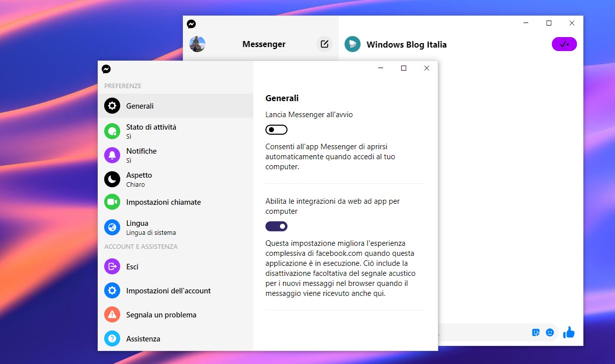The image size is (615, 364).
Task: Click the Messenger logo in preferences window
Action: tap(106, 69)
